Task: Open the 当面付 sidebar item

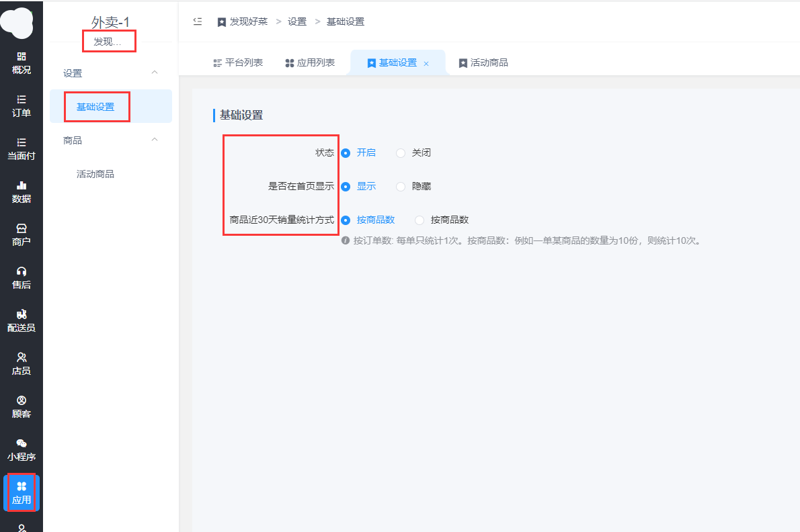Action: [x=22, y=149]
